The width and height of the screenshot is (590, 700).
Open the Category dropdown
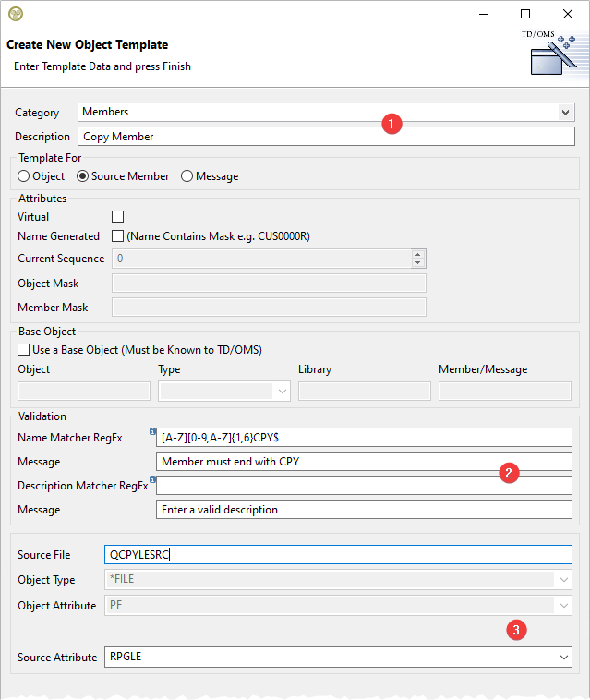[x=565, y=113]
